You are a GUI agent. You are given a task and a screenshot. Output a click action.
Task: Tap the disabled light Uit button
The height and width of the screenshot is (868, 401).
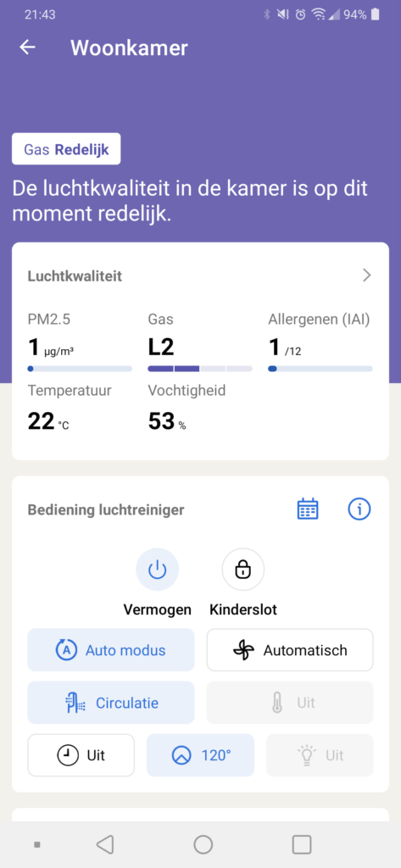[320, 755]
